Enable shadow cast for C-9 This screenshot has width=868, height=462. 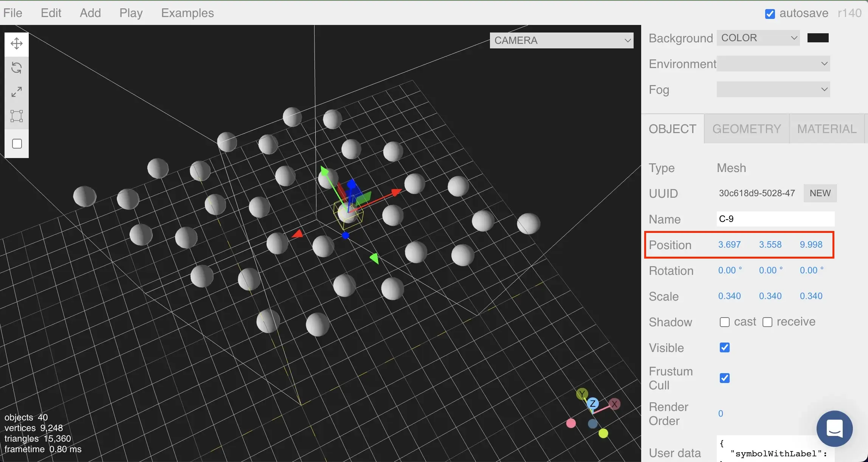tap(725, 322)
